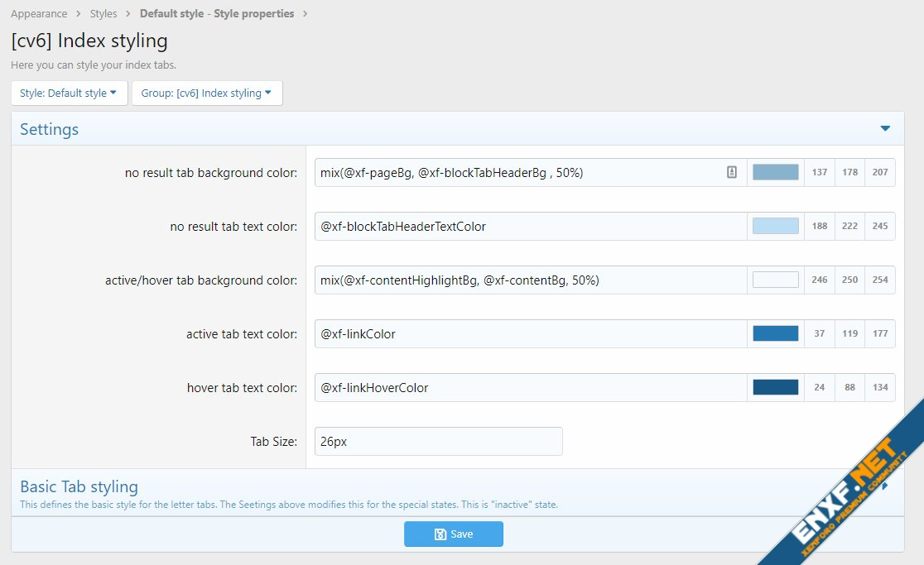The width and height of the screenshot is (924, 565).
Task: Edit the @xf-blockTabHeaderTextColor text field
Action: [x=530, y=226]
